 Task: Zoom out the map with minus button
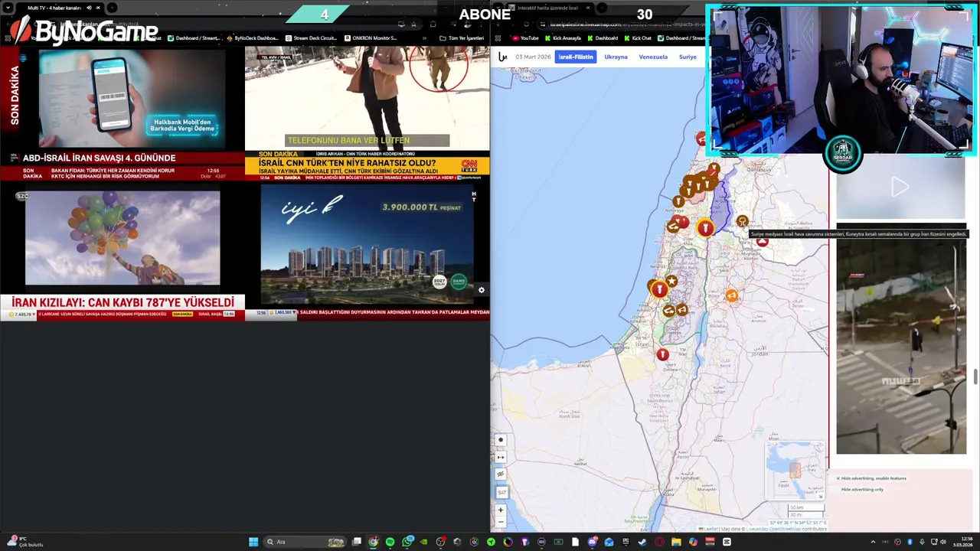pos(501,522)
